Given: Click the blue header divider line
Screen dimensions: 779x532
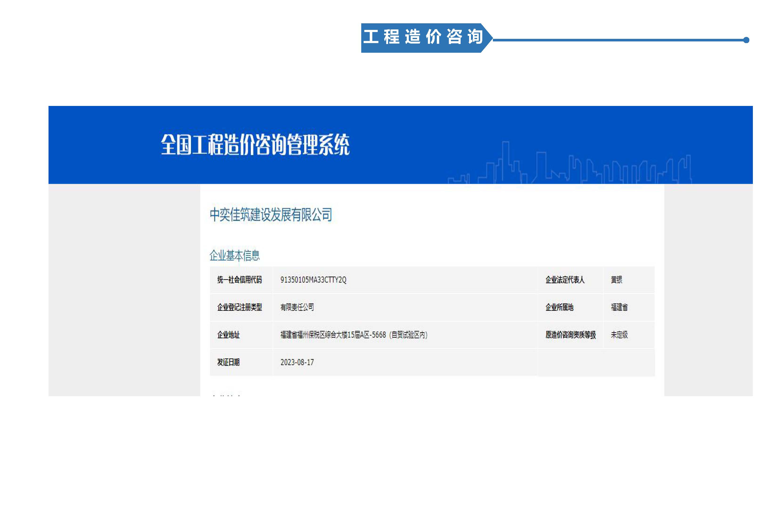Looking at the screenshot, I should [620, 40].
